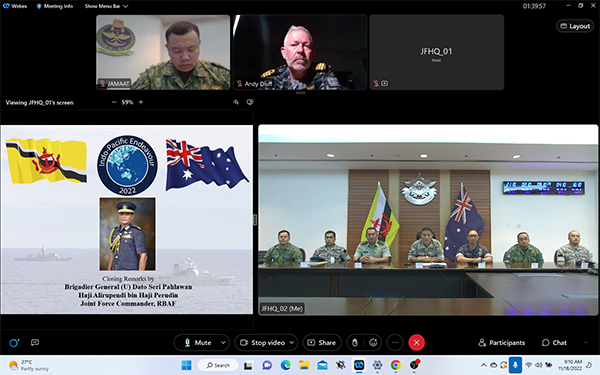
Task: Select Andy Duff's video thumbnail
Action: [300, 52]
